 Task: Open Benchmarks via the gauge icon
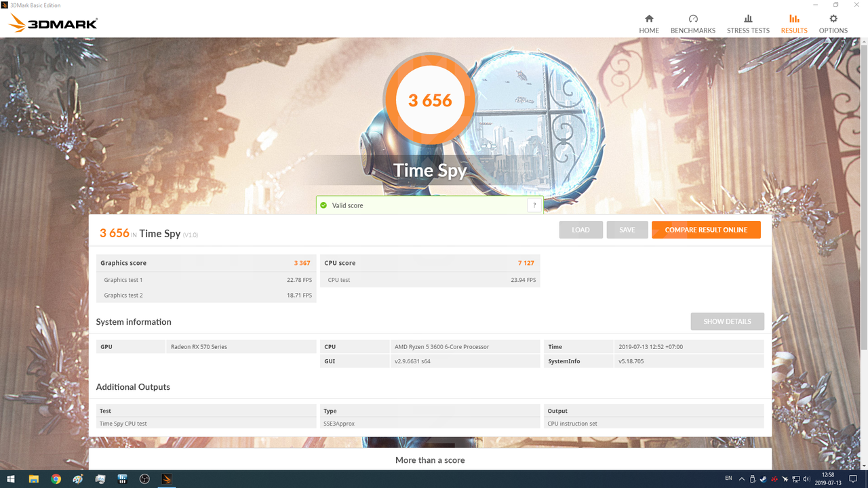693,21
